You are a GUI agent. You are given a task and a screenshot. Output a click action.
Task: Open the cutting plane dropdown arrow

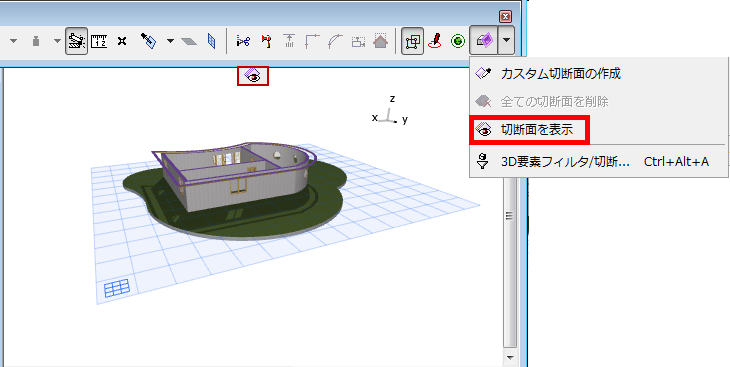pos(506,41)
